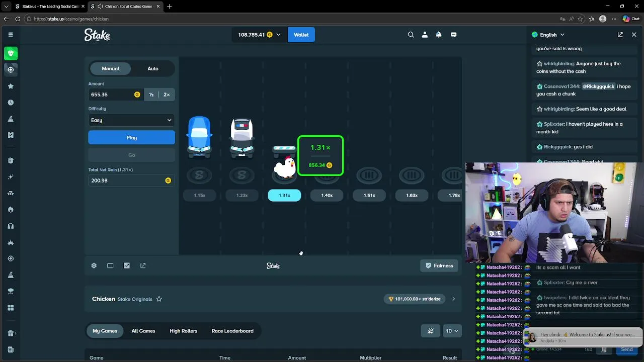Screen dimensions: 644x362
Task: Click the disabled Go button
Action: coord(131,155)
